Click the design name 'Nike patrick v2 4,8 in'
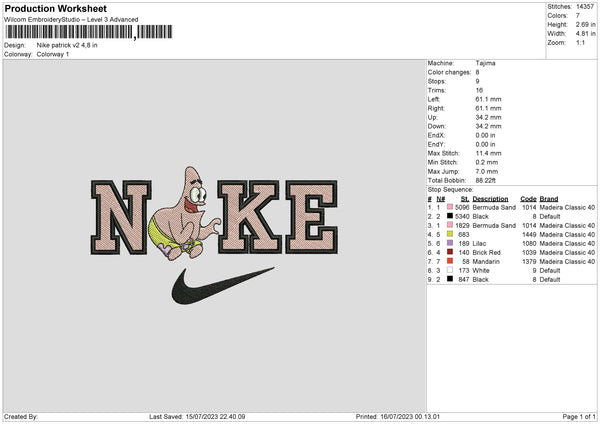 [67, 45]
